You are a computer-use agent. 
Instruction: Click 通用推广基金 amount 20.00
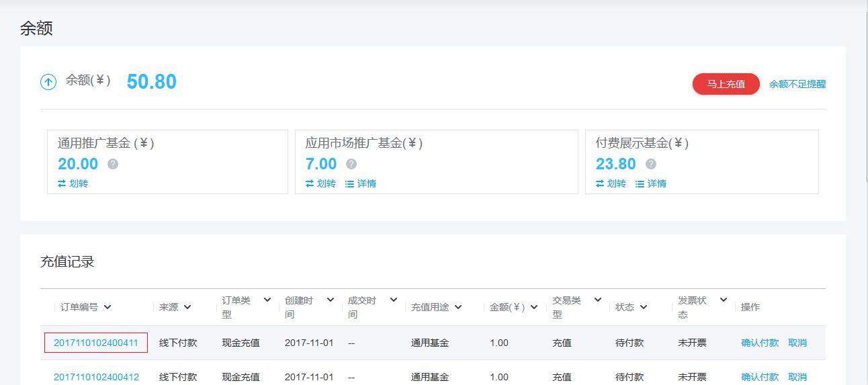point(78,164)
